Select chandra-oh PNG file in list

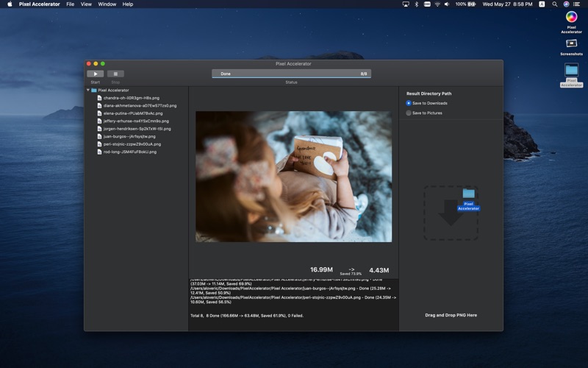click(131, 98)
